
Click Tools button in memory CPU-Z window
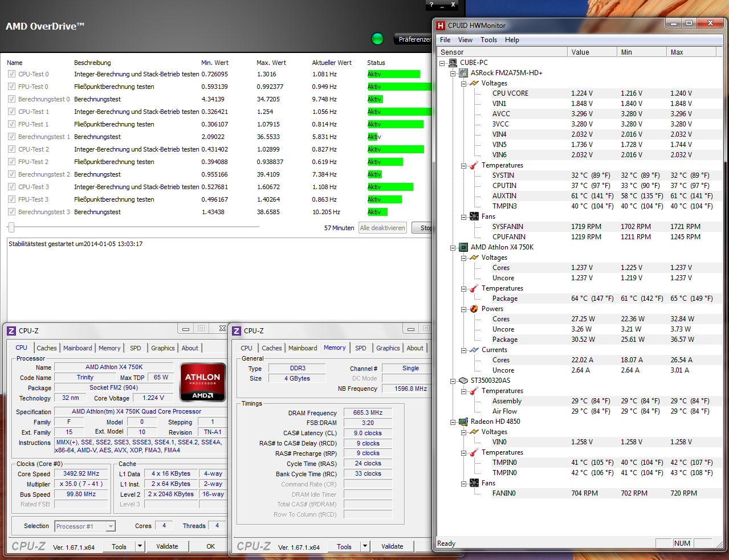pos(344,546)
